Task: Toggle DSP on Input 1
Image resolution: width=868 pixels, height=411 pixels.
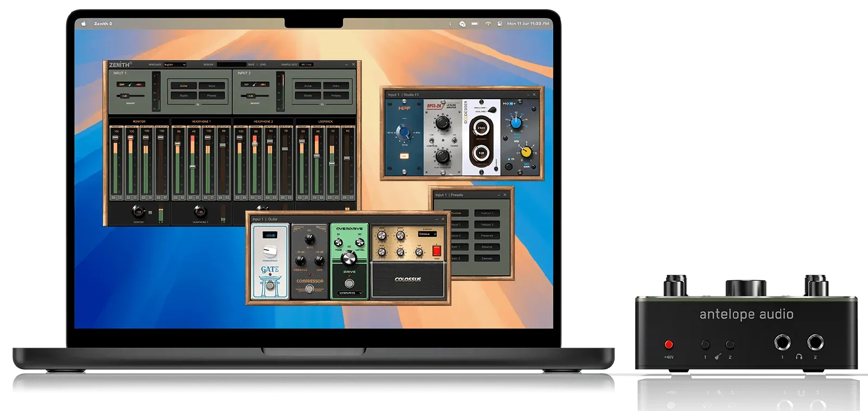Action: [122, 85]
